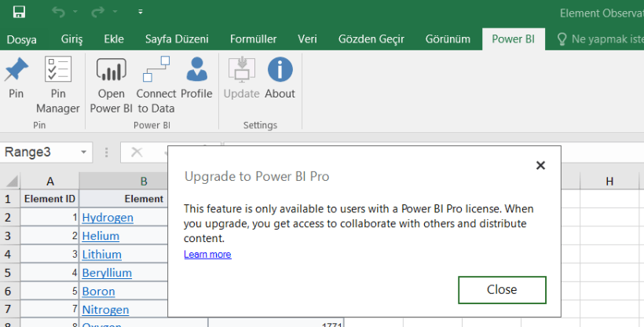The width and height of the screenshot is (644, 327).
Task: Select column A header
Action: coord(49,182)
